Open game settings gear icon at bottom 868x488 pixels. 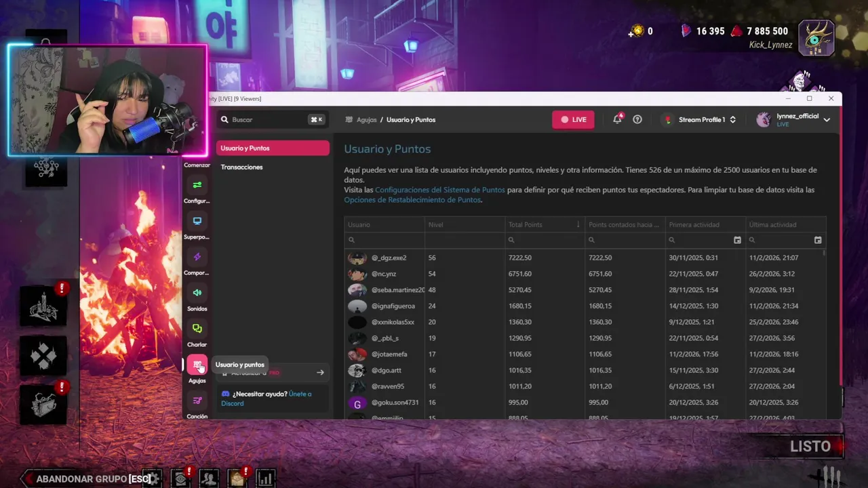[x=153, y=479]
